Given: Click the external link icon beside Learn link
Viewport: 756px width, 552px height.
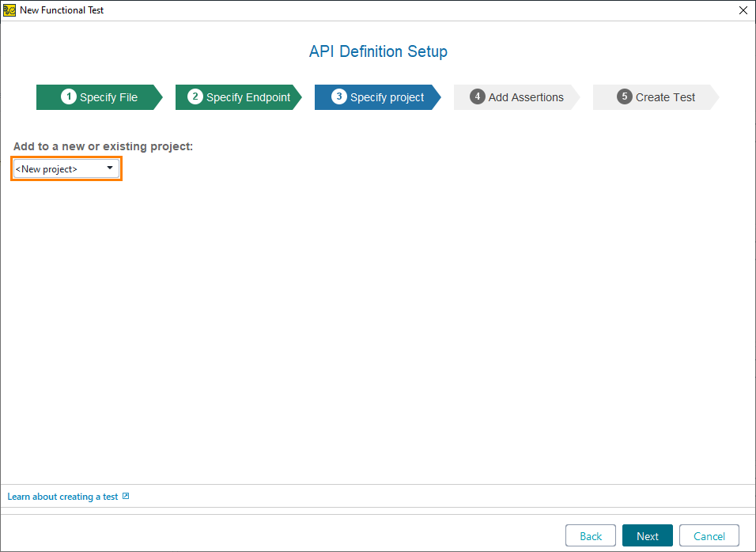Looking at the screenshot, I should click(x=126, y=497).
